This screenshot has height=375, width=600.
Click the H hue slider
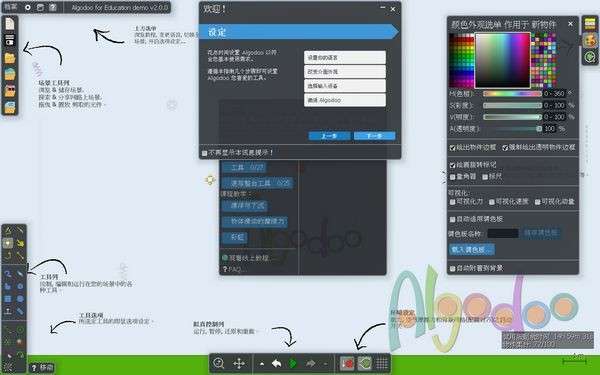coord(512,94)
